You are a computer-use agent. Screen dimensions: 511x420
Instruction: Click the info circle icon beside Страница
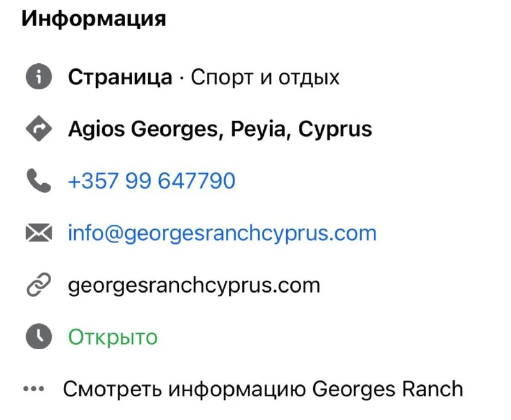click(38, 78)
